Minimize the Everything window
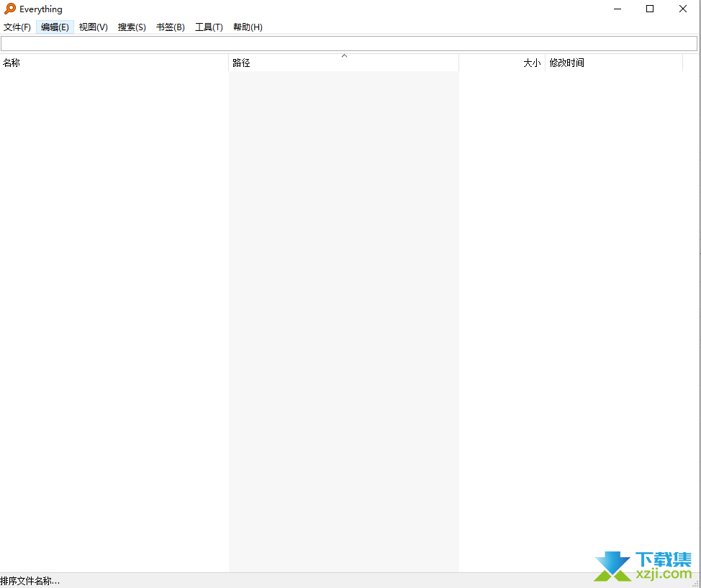The image size is (701, 588). (618, 9)
